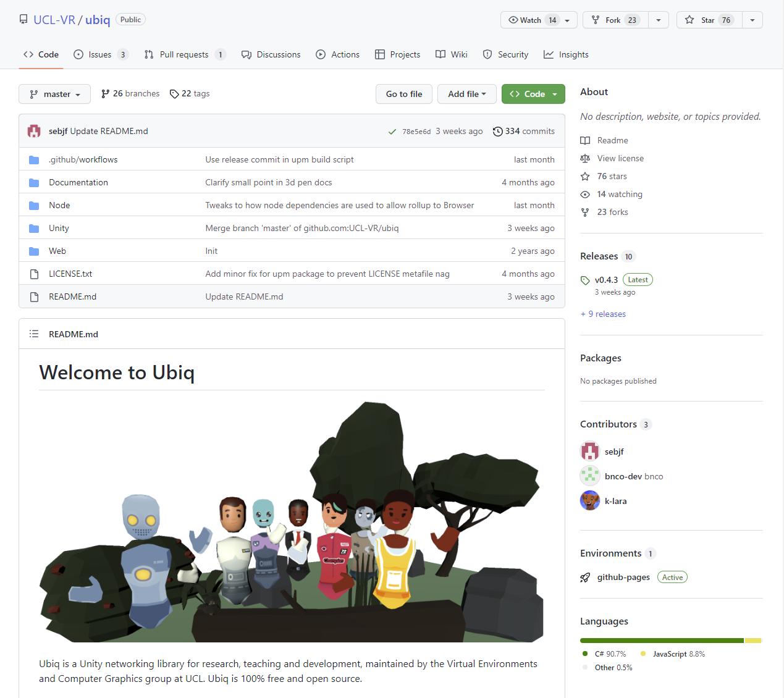Image resolution: width=784 pixels, height=698 pixels.
Task: Open the README outline list icon
Action: point(34,334)
